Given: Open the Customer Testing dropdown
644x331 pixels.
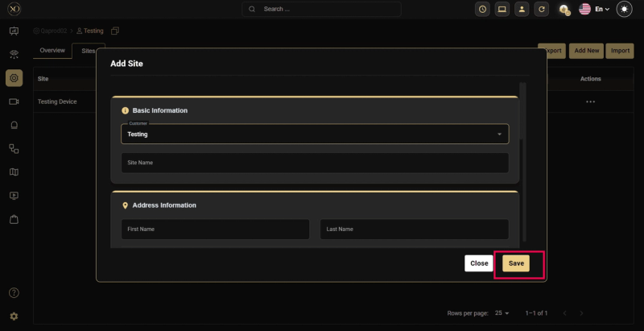Looking at the screenshot, I should 315,134.
